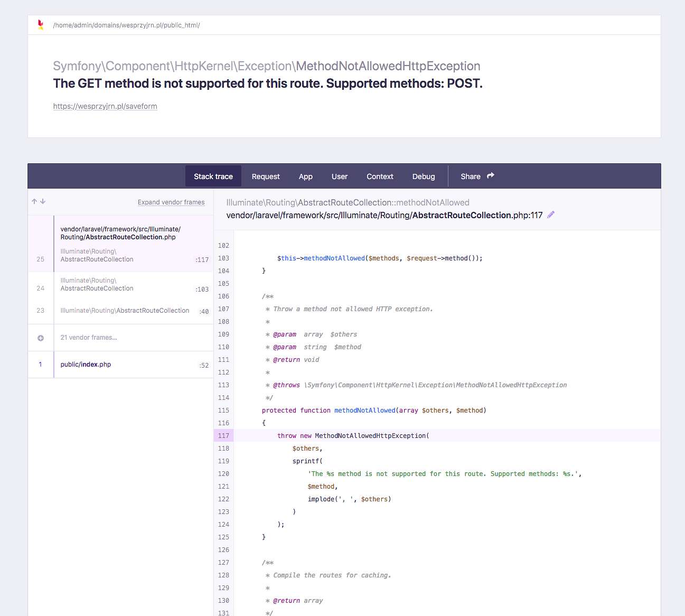Click the file path AbstractRouteCollection.php:117 heading

[384, 215]
